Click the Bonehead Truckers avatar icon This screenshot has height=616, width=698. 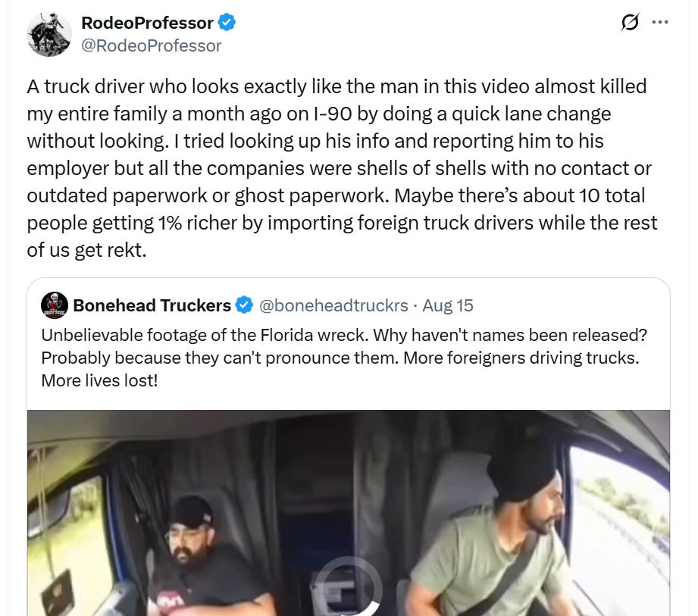pyautogui.click(x=55, y=305)
